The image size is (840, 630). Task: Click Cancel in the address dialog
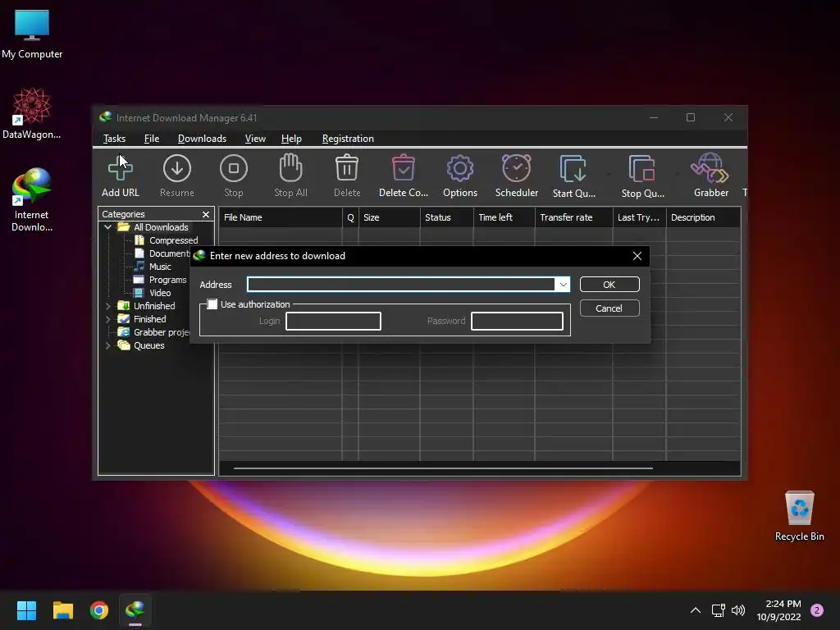click(x=609, y=308)
